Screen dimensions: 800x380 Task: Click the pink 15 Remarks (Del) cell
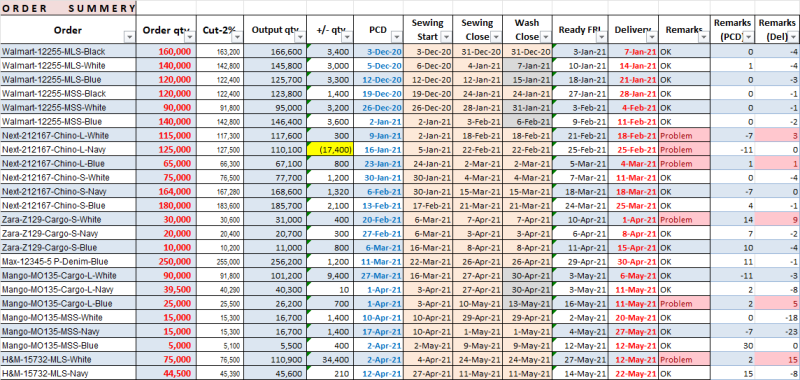(x=777, y=360)
